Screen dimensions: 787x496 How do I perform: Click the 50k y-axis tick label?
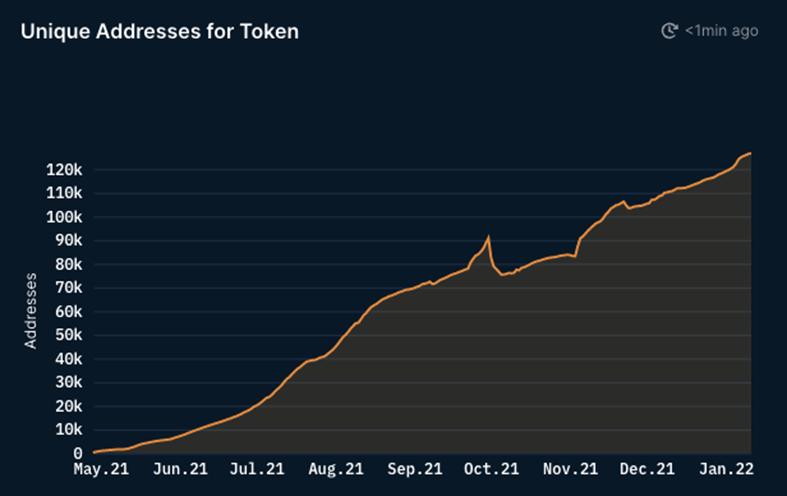[x=67, y=335]
